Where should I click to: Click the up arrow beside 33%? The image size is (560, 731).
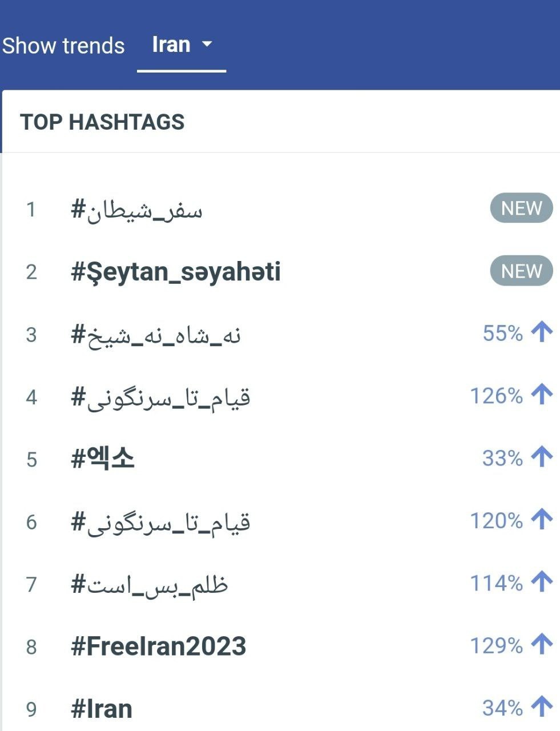(542, 457)
